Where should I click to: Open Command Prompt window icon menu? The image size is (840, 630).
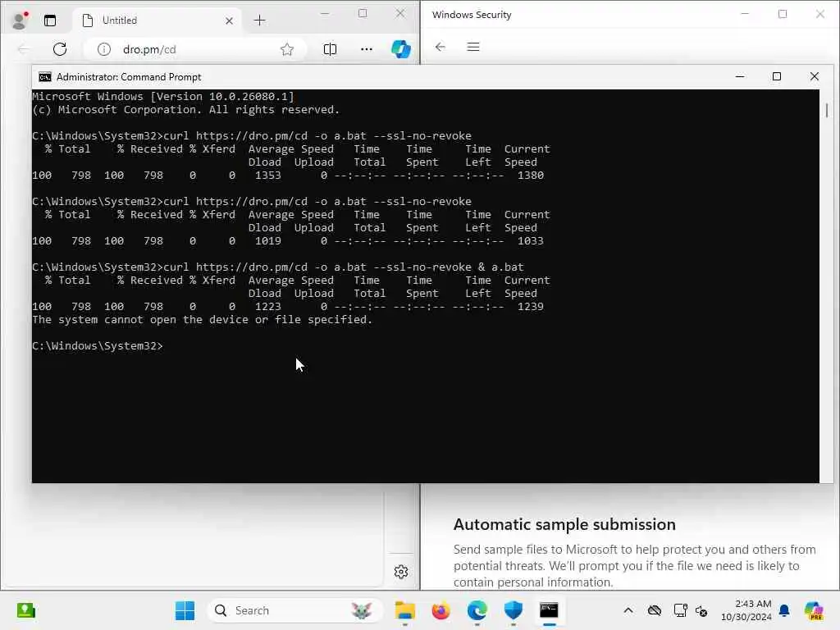point(45,77)
